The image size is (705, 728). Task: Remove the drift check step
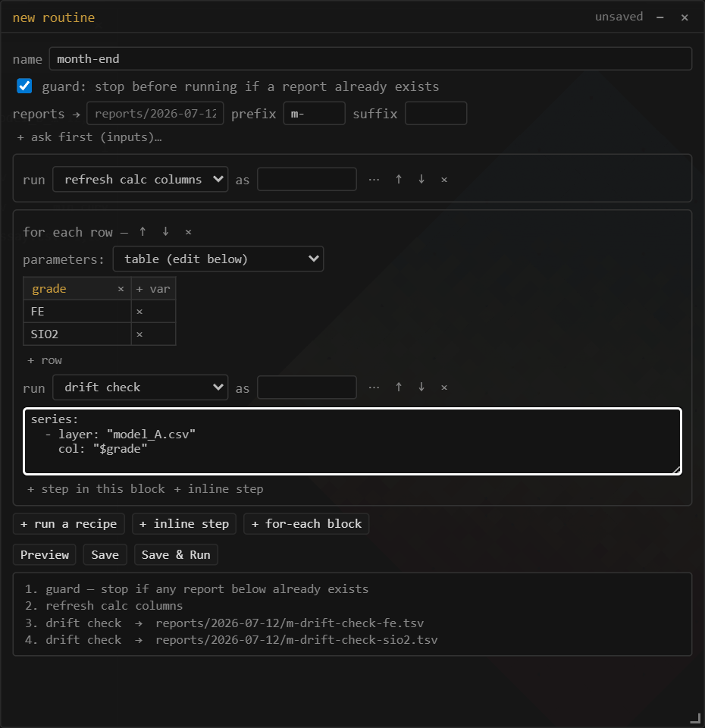pos(444,388)
